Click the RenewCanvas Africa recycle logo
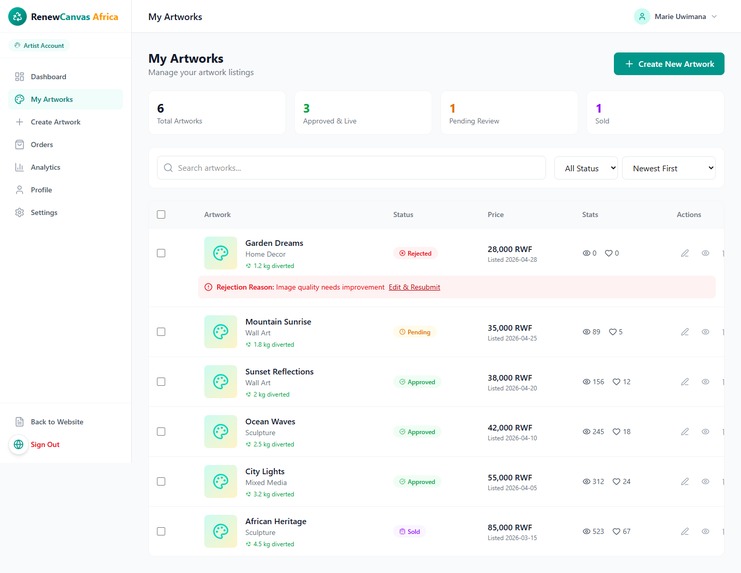741x573 pixels. click(17, 17)
